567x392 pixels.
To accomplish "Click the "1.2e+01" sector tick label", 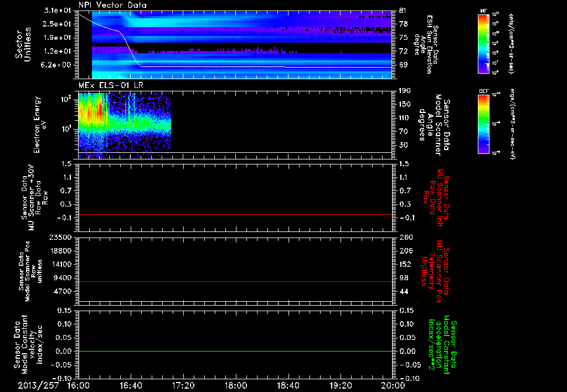I will click(x=58, y=51).
